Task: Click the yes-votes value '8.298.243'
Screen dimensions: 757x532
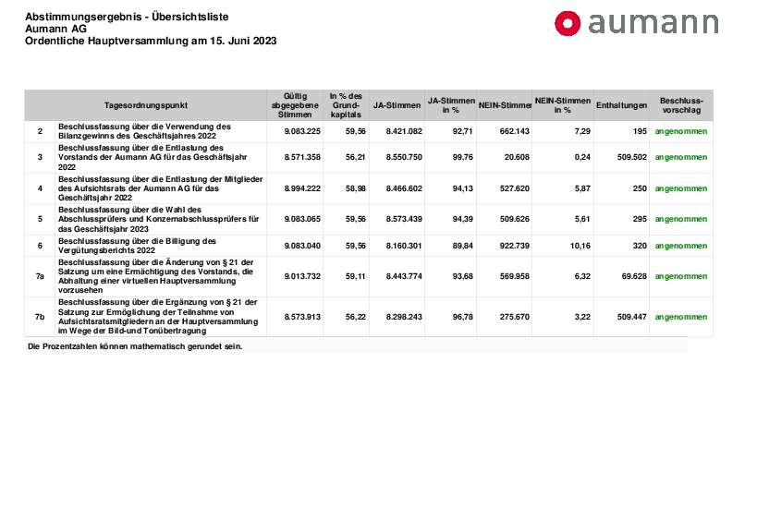Action: [x=404, y=317]
